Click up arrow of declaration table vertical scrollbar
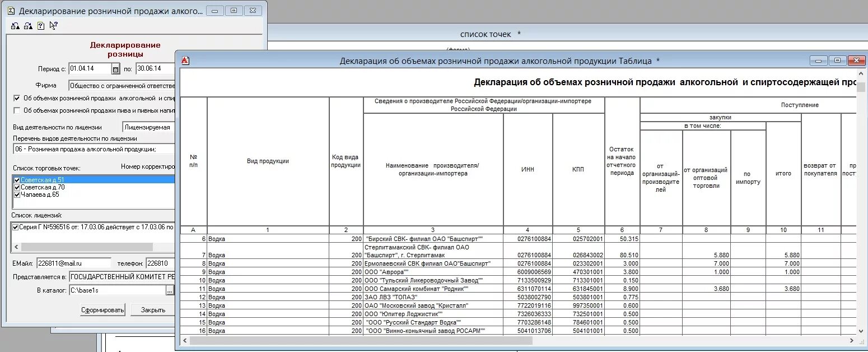This screenshot has width=868, height=352. pyautogui.click(x=861, y=73)
